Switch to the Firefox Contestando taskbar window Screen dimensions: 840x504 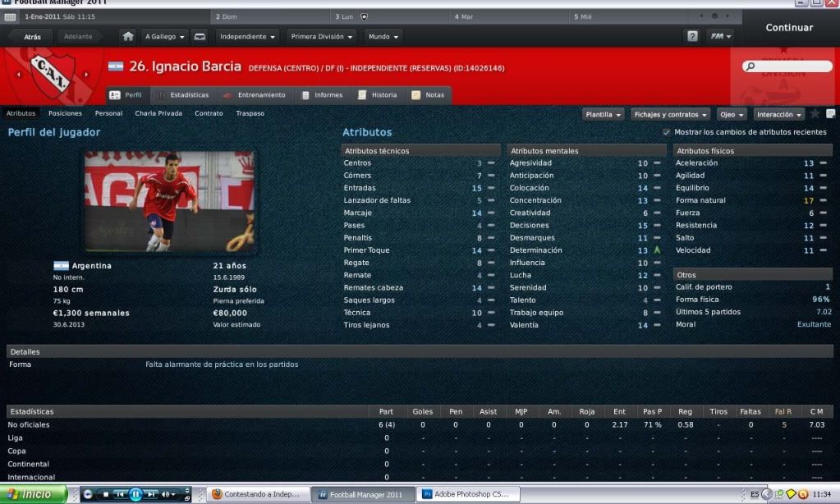pos(259,494)
